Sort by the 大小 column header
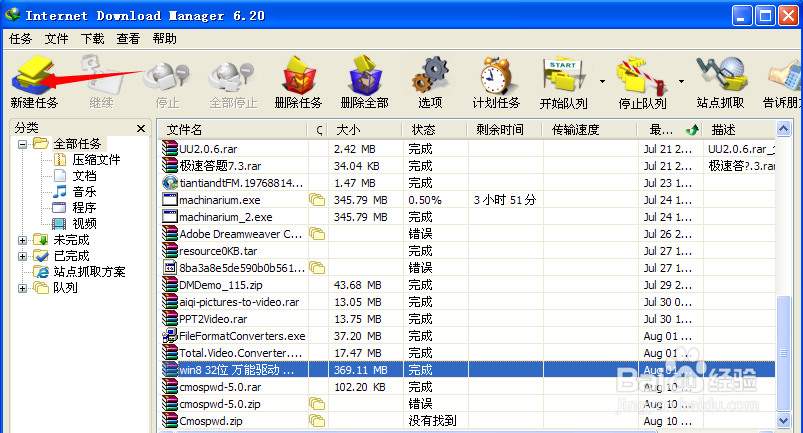Screen dimensions: 803x433 365,130
